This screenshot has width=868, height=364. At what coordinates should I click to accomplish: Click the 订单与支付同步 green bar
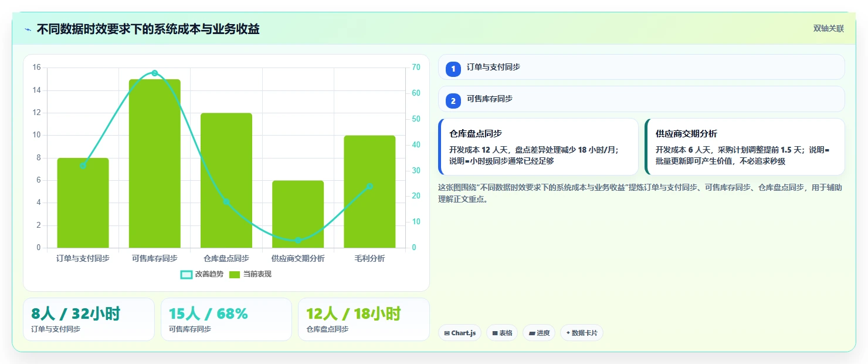click(x=83, y=203)
